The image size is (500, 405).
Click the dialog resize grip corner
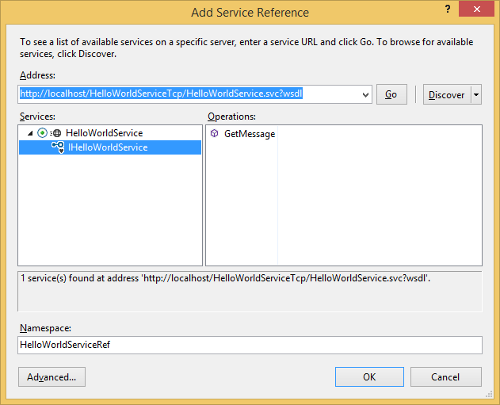click(x=489, y=394)
